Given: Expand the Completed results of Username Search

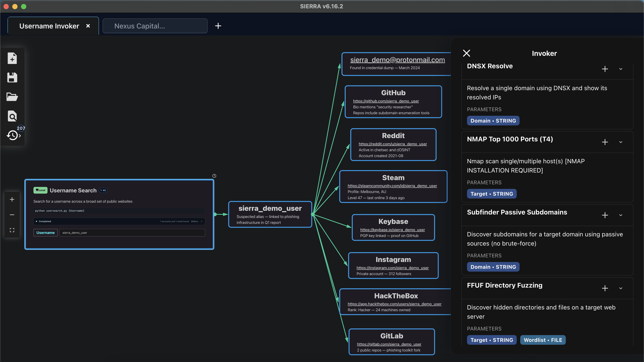Looking at the screenshot, I should click(201, 221).
